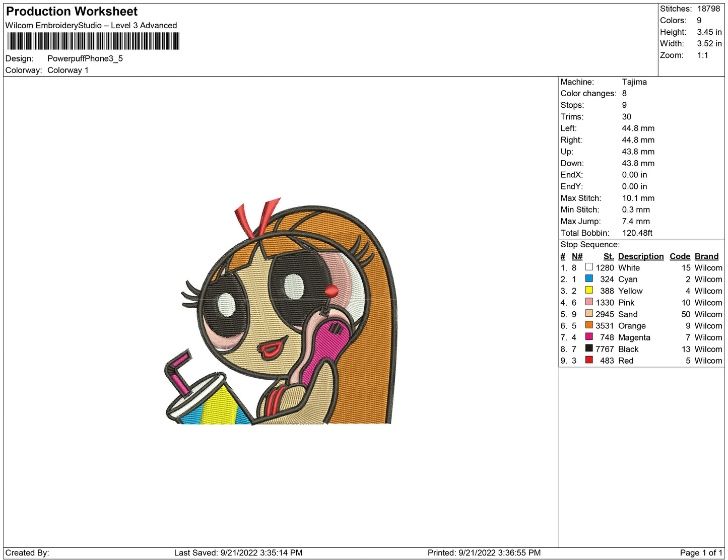Click stitch count '3531' in the Orange row
This screenshot has height=560, width=728.
605,326
